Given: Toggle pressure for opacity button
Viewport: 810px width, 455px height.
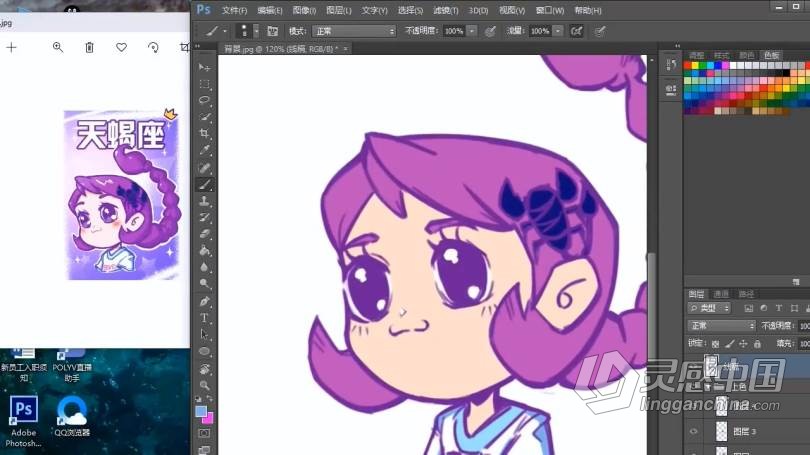Looking at the screenshot, I should [x=490, y=31].
